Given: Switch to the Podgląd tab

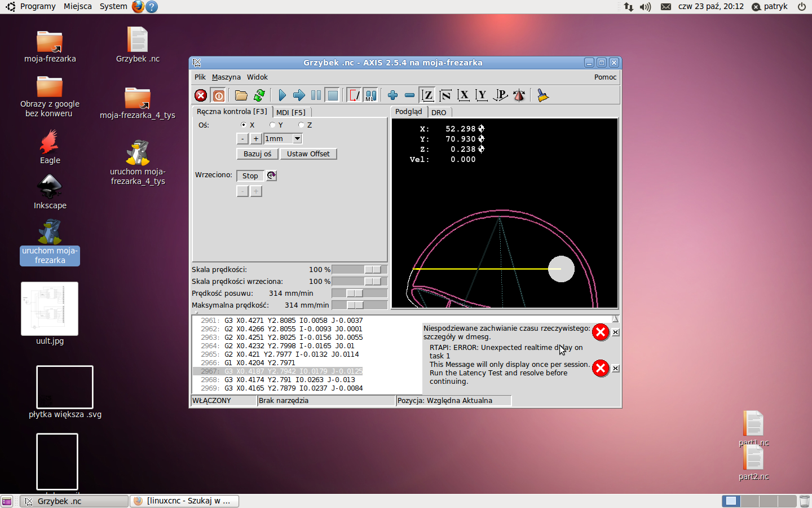Looking at the screenshot, I should (409, 112).
